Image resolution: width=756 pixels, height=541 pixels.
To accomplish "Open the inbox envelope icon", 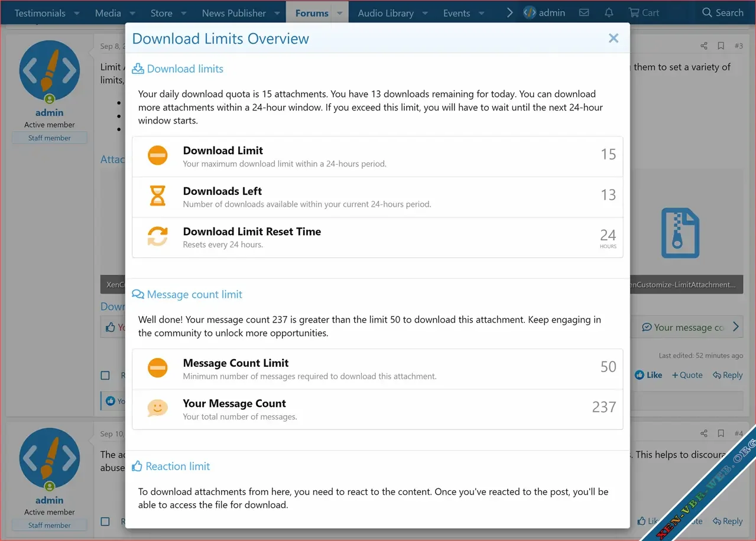I will [584, 12].
